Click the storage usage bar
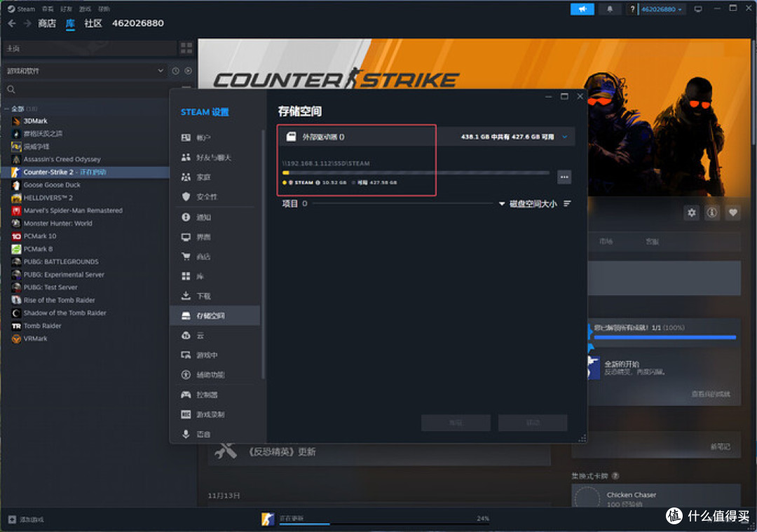 pyautogui.click(x=416, y=172)
